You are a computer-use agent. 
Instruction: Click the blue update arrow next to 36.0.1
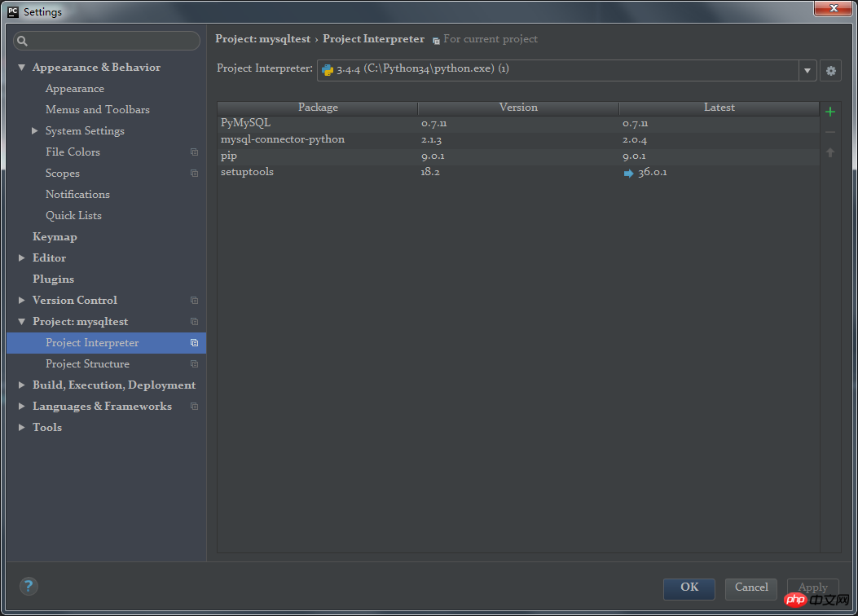(629, 173)
